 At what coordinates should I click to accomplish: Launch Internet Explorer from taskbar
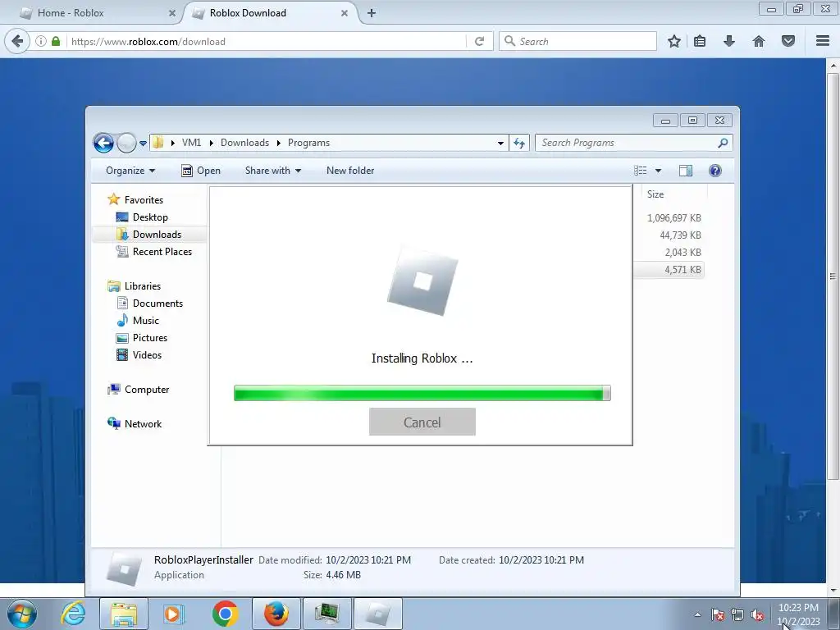[x=73, y=614]
